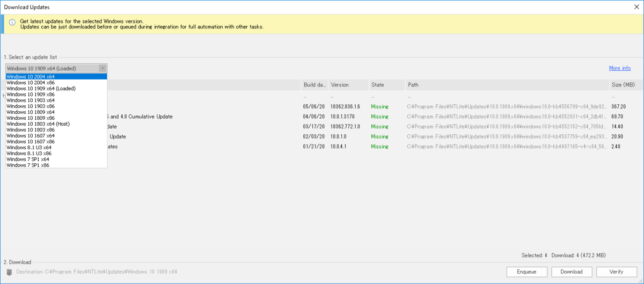Click size value 367.20
Image resolution: width=644 pixels, height=284 pixels.
tap(618, 107)
